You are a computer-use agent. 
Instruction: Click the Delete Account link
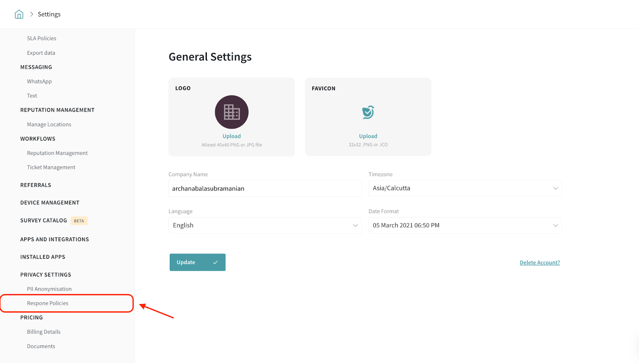[540, 263]
